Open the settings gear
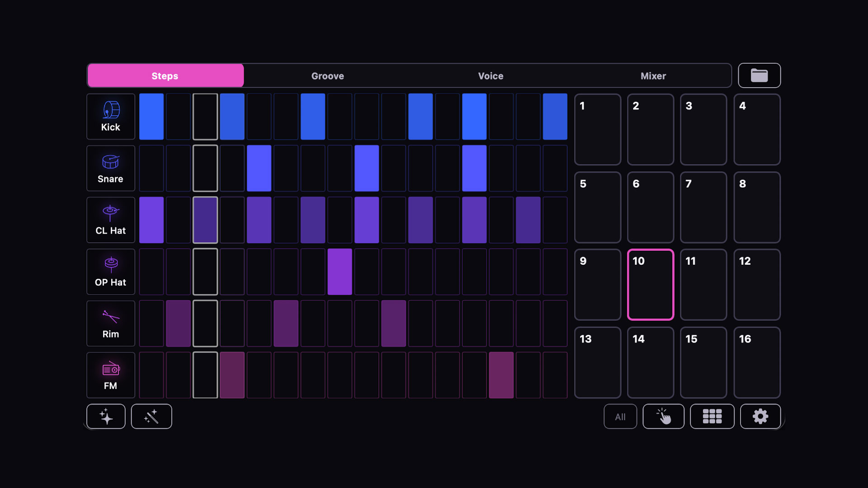 760,416
